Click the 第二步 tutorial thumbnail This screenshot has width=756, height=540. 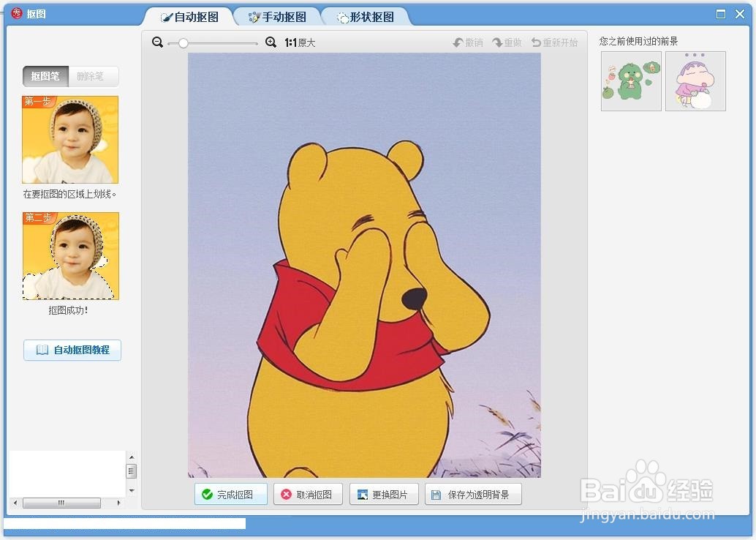(70, 256)
